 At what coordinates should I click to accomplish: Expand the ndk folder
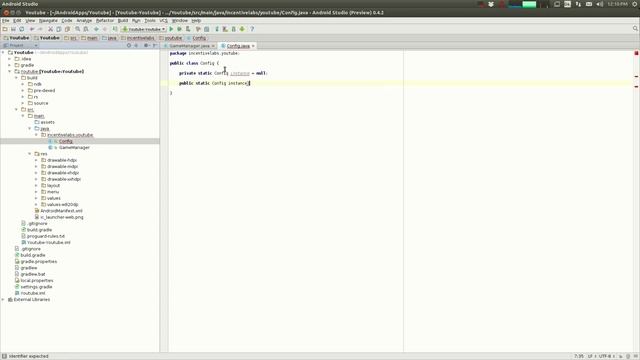coord(23,84)
